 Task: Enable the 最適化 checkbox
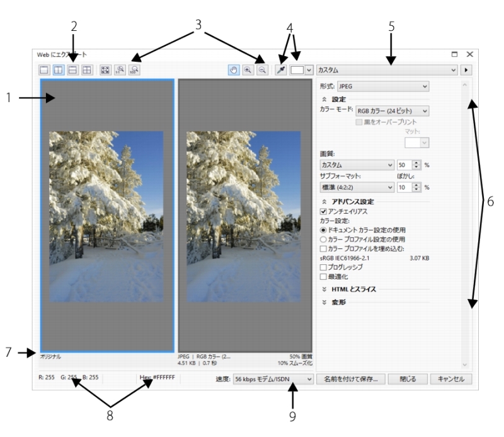tap(324, 276)
